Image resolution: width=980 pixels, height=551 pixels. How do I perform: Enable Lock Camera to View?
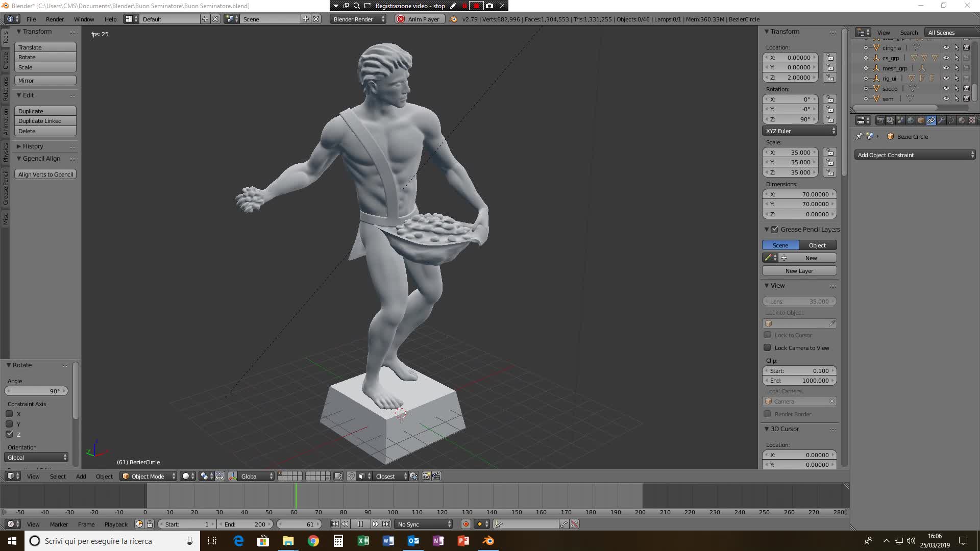[x=767, y=347]
